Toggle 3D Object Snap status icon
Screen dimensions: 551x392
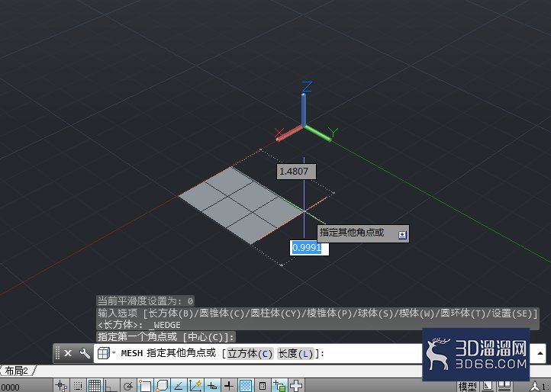pyautogui.click(x=161, y=386)
